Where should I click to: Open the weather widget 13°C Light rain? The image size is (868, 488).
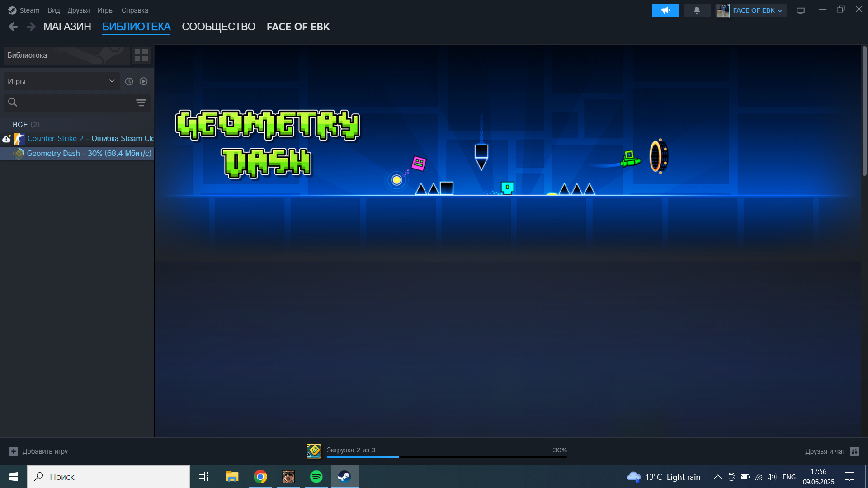pos(664,477)
